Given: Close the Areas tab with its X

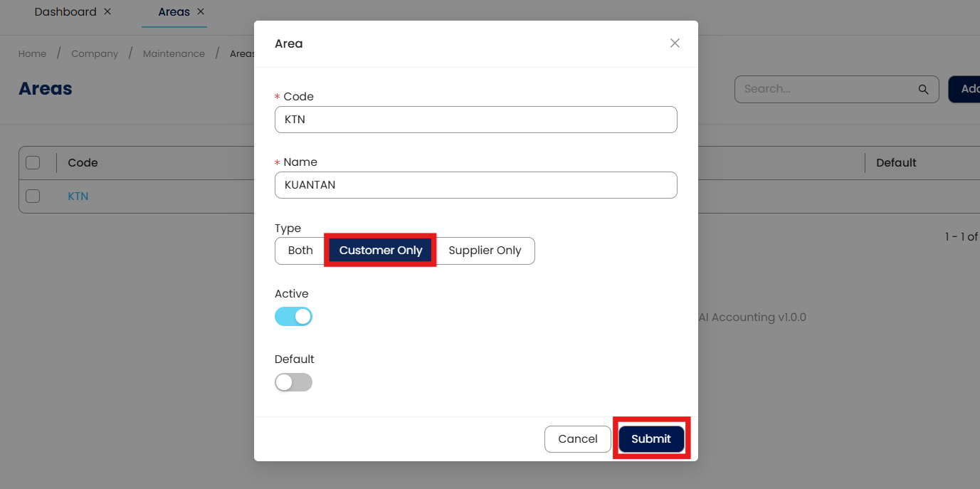Looking at the screenshot, I should 201,11.
